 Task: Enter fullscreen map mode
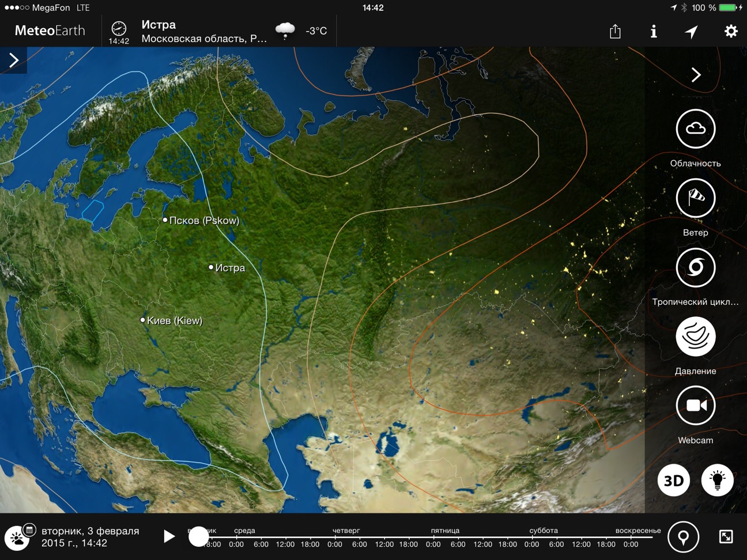point(726,537)
